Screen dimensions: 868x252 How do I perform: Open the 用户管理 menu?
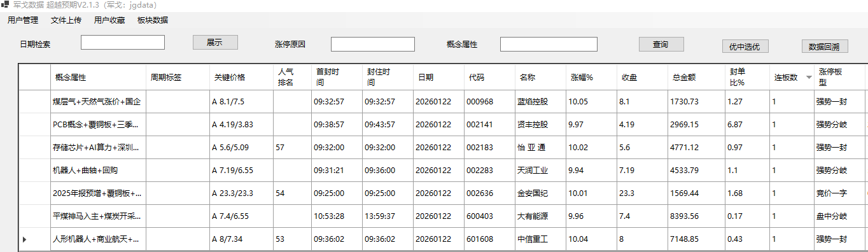click(x=23, y=20)
